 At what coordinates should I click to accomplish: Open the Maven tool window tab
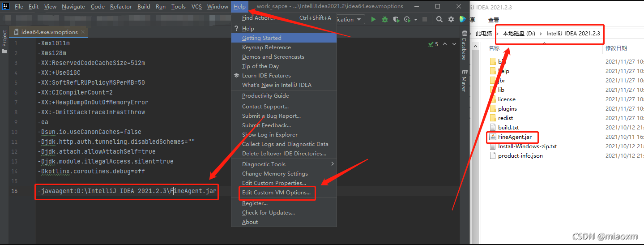[x=464, y=81]
